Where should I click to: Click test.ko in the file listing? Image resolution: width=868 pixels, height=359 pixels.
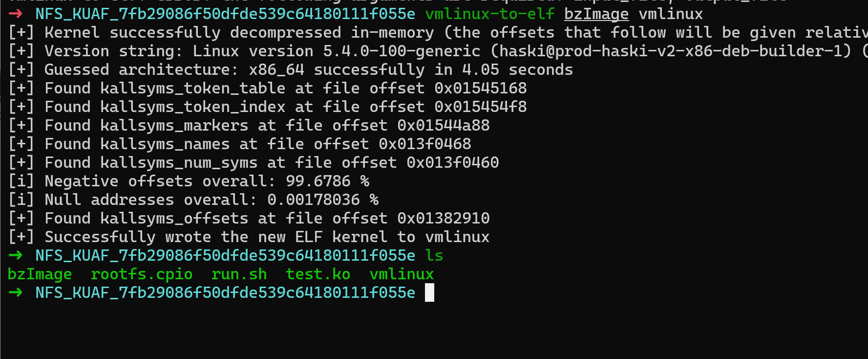point(318,274)
